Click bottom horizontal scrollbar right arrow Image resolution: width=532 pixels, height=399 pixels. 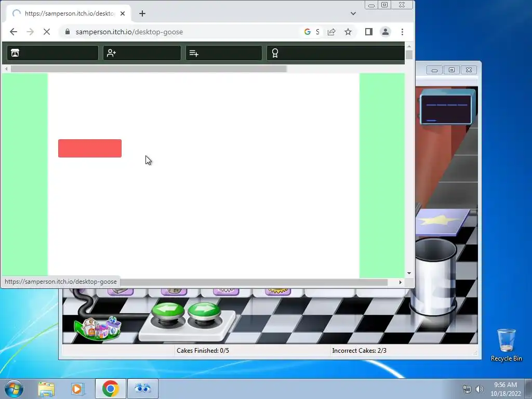401,282
